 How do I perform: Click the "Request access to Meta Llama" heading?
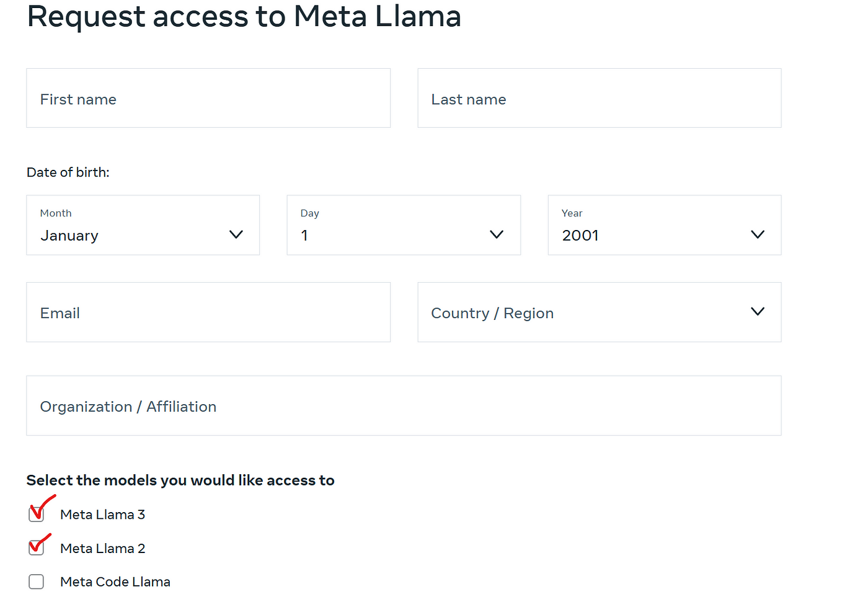click(x=244, y=16)
